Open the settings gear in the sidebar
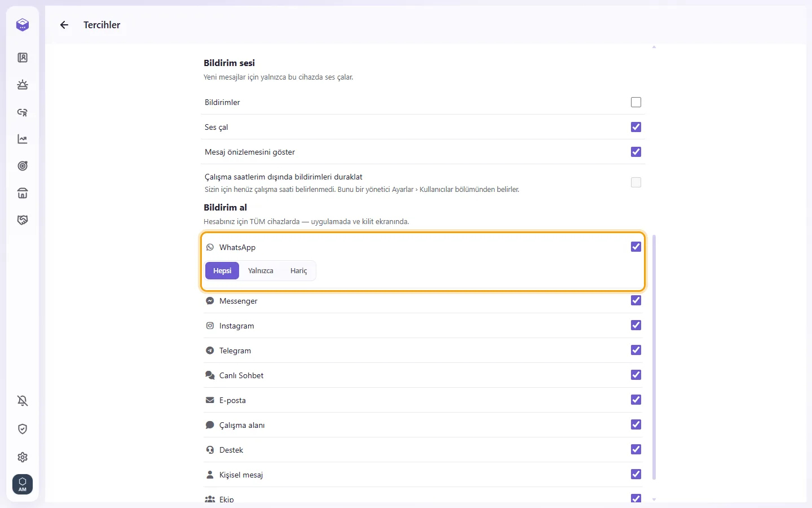The height and width of the screenshot is (508, 812). click(x=23, y=457)
